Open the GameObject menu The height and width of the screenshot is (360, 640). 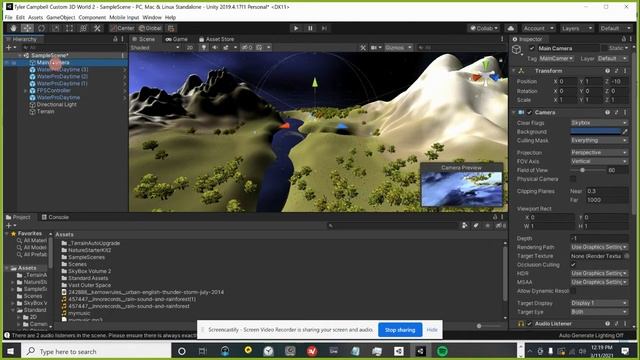60,18
